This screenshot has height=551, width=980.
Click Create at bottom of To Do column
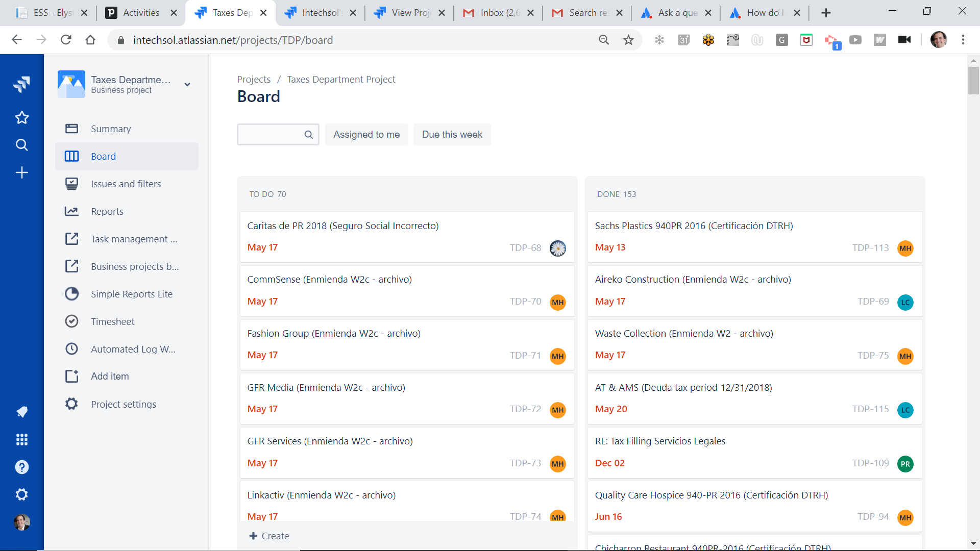[x=269, y=536]
